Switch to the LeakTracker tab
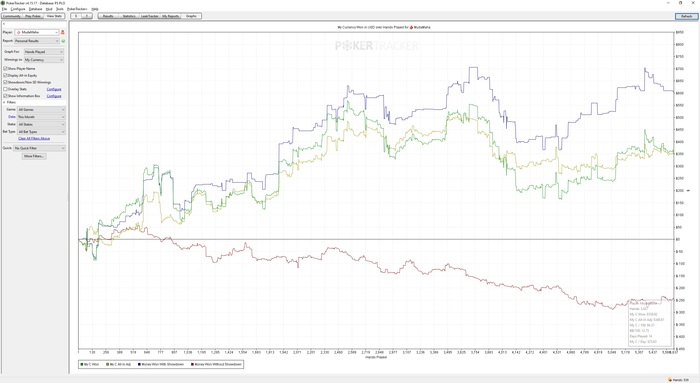This screenshot has width=700, height=383. pos(150,16)
